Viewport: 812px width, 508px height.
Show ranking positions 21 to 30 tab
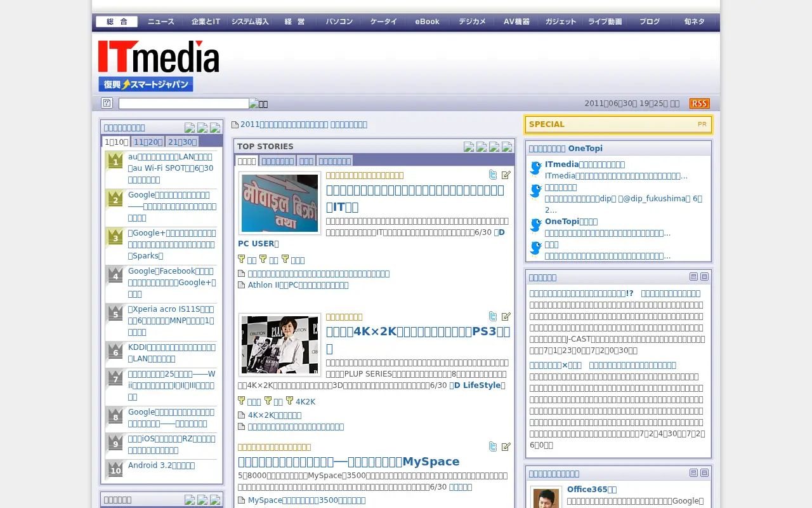point(182,142)
